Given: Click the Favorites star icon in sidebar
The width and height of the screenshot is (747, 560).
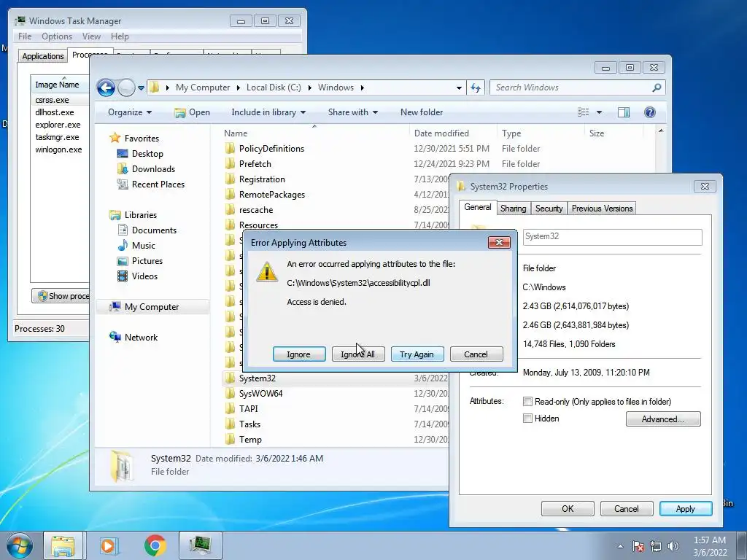Looking at the screenshot, I should 115,138.
